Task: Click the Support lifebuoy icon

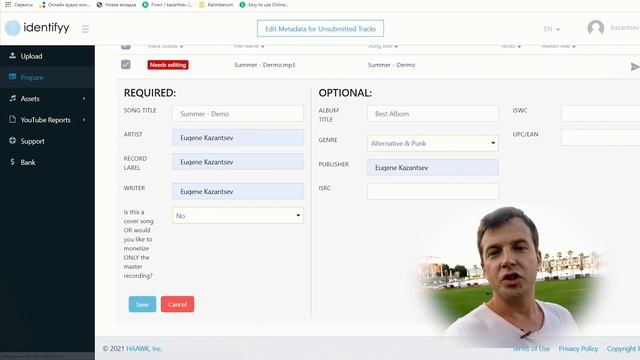Action: [x=12, y=140]
